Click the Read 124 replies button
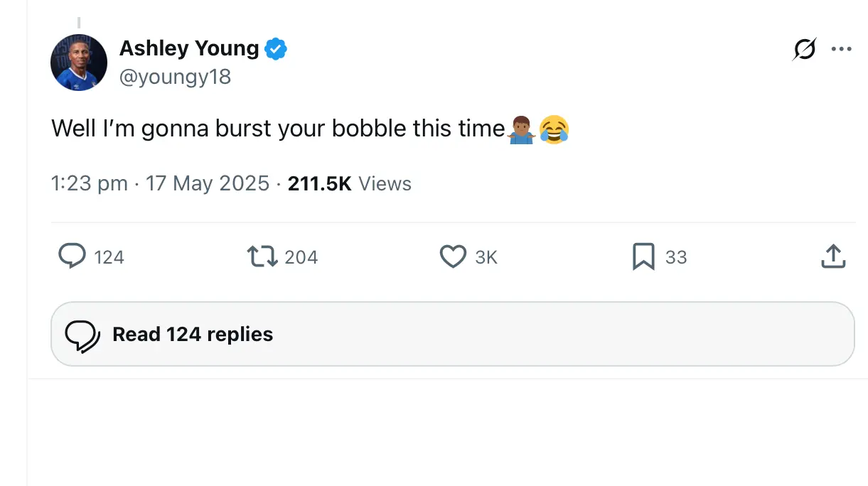This screenshot has width=868, height=486. (452, 334)
